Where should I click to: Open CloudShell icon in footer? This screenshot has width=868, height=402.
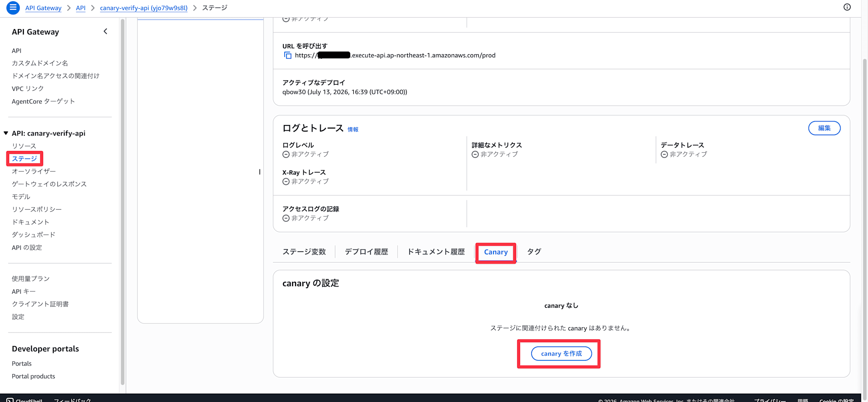pos(10,400)
